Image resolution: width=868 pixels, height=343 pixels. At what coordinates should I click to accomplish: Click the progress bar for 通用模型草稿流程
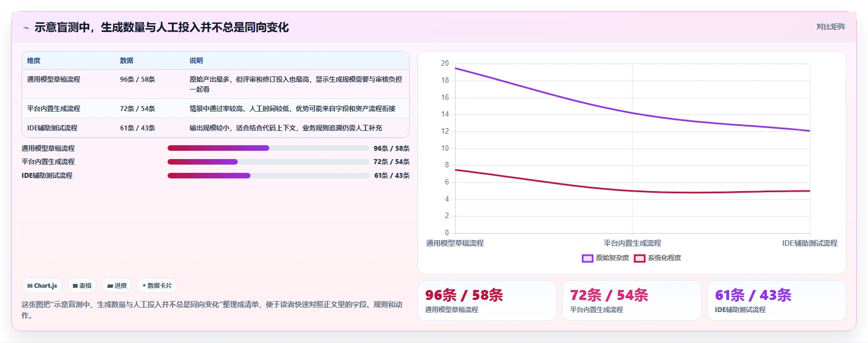(268, 148)
